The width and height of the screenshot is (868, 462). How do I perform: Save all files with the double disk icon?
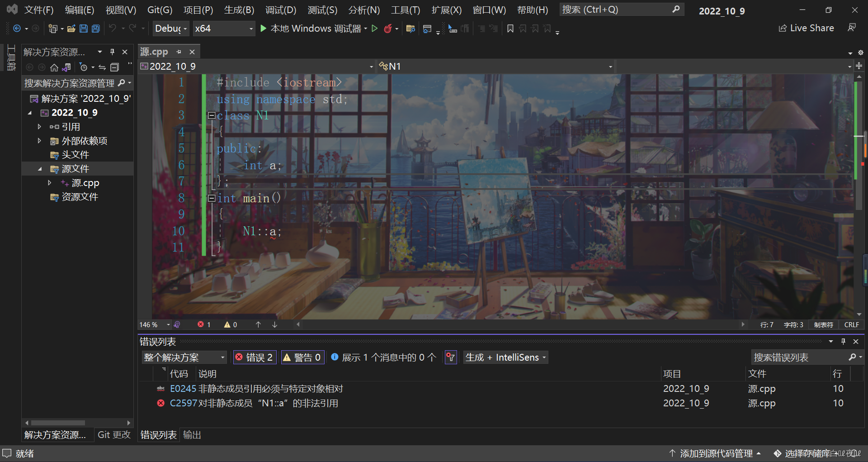tap(96, 29)
